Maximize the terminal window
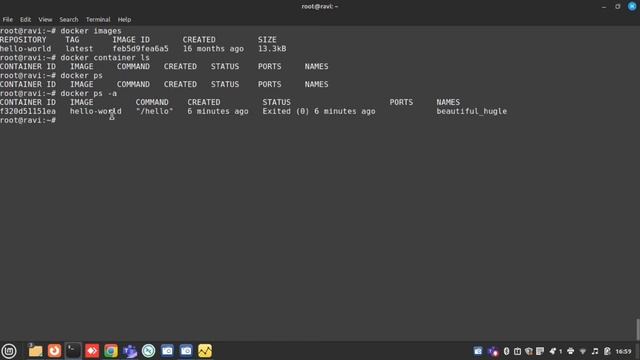This screenshot has width=640, height=360. pyautogui.click(x=618, y=7)
